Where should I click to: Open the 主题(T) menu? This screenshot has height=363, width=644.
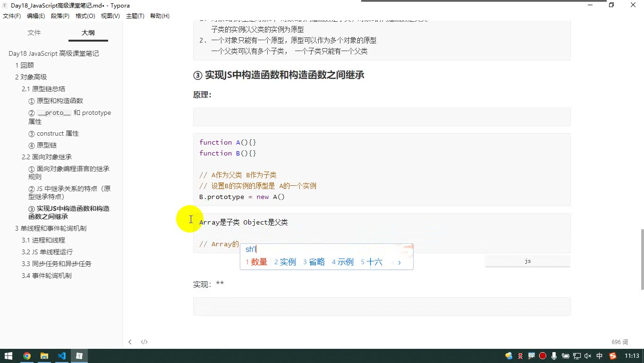click(x=135, y=16)
